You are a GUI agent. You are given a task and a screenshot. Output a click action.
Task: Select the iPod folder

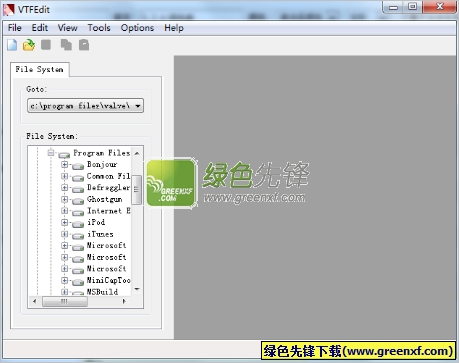click(96, 222)
